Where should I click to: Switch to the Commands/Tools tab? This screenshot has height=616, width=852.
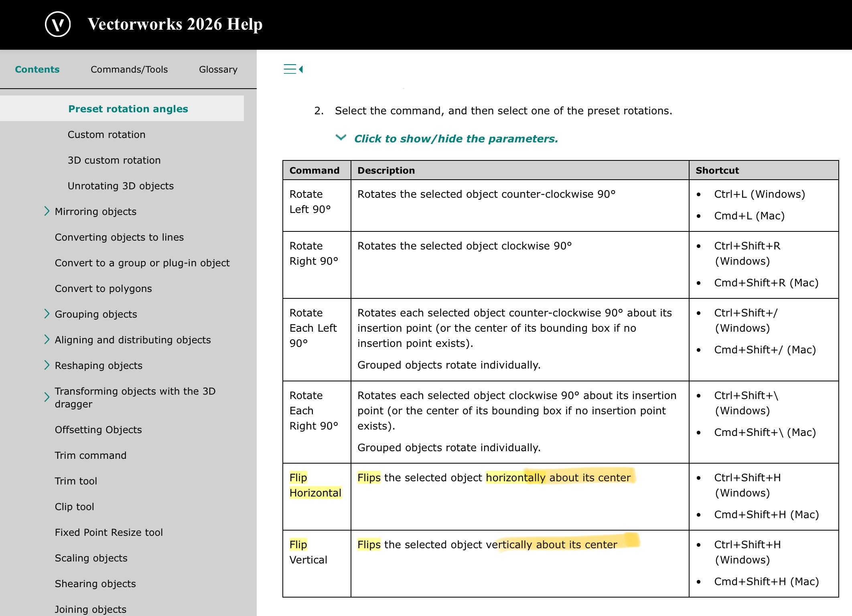coord(129,69)
